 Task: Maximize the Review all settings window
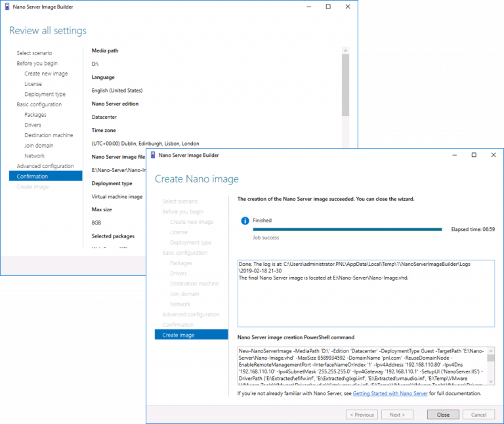(328, 7)
